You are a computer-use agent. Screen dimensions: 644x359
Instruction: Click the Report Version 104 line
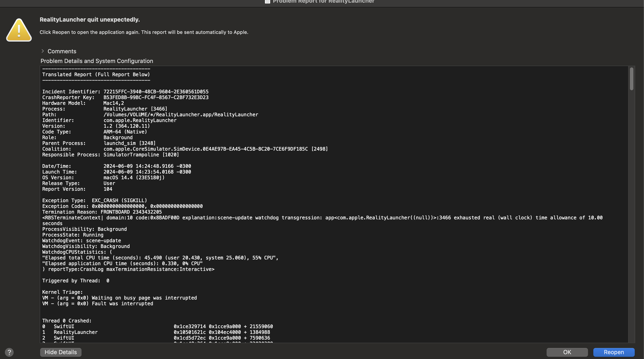[77, 189]
